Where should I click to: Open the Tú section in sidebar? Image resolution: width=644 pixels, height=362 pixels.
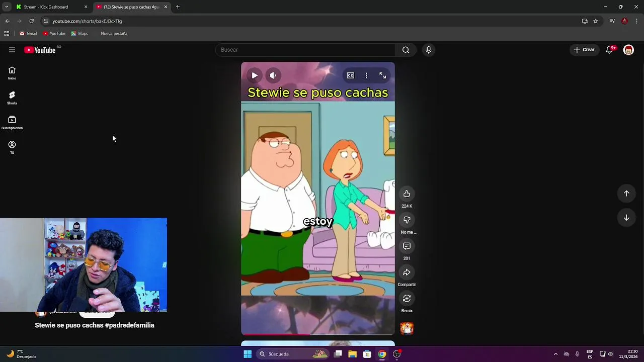[12, 147]
